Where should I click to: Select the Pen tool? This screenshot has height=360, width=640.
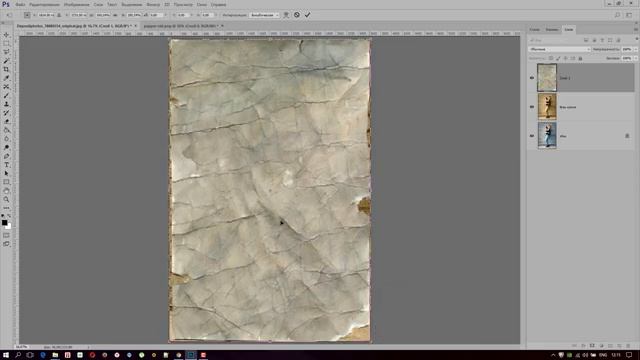click(6, 156)
